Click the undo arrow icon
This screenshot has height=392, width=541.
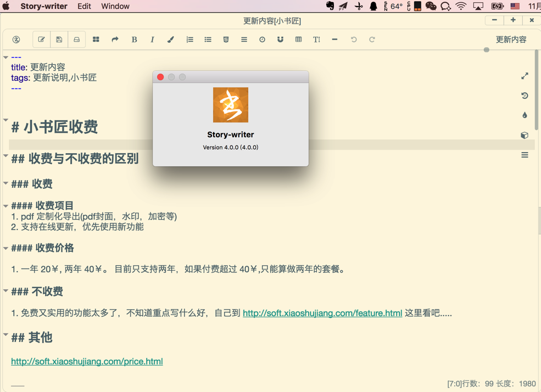coord(354,40)
